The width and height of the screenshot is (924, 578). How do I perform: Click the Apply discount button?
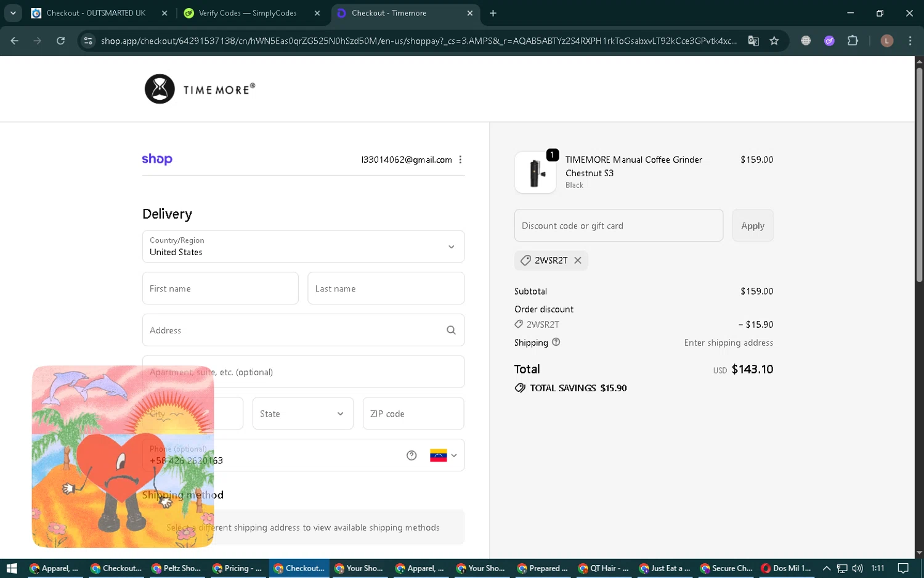(753, 226)
